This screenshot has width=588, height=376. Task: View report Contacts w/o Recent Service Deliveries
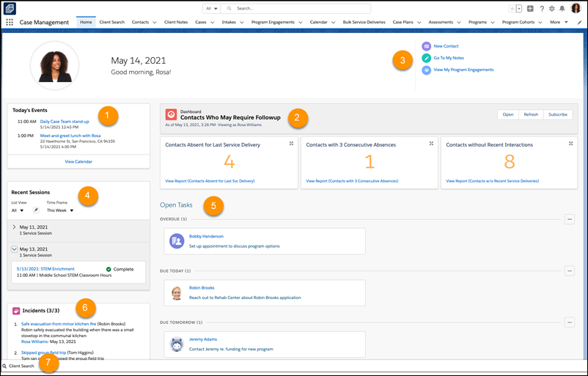(x=493, y=181)
